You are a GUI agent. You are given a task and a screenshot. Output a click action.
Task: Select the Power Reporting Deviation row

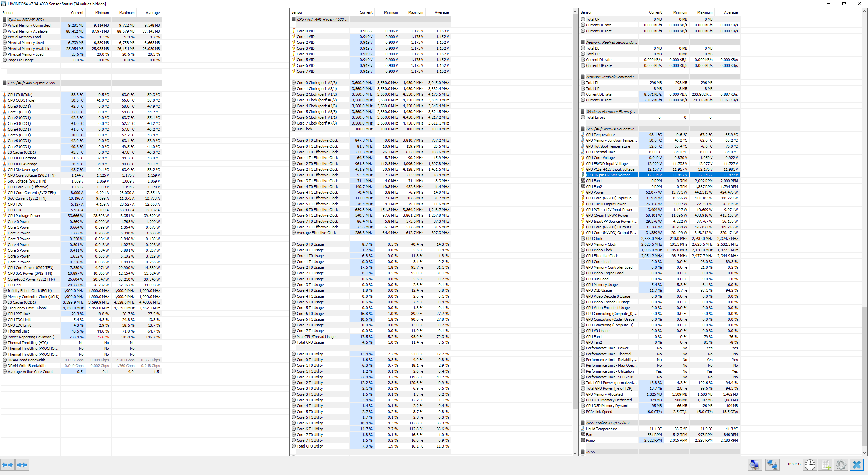pos(33,337)
